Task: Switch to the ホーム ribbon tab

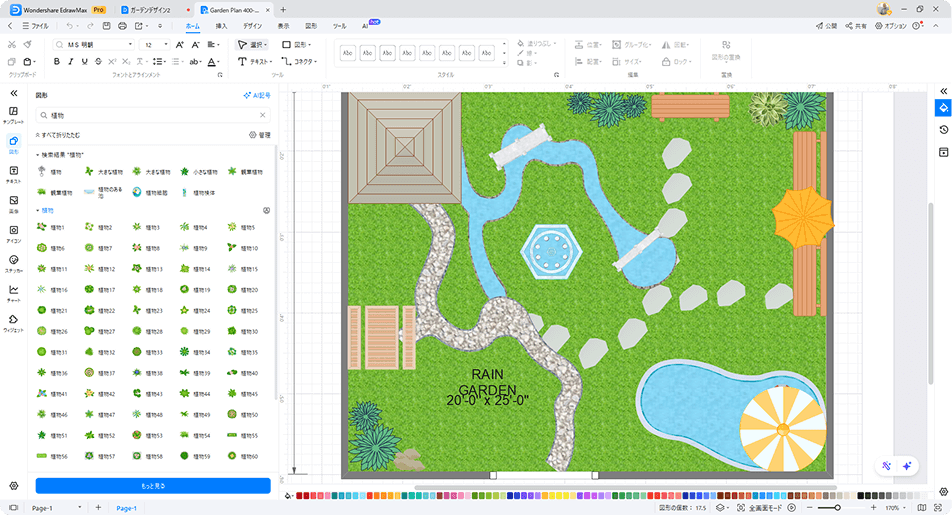Action: [x=192, y=26]
